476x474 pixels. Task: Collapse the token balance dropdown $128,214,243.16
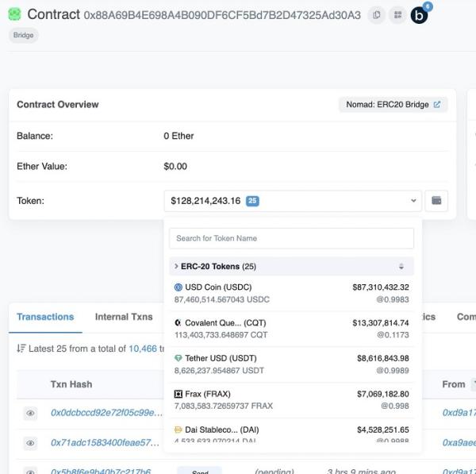pos(293,201)
